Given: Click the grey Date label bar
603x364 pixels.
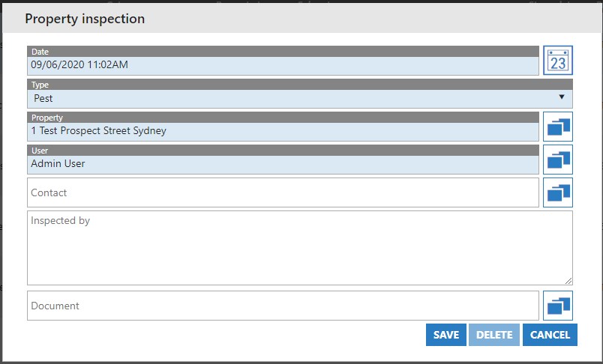Looking at the screenshot, I should (283, 52).
